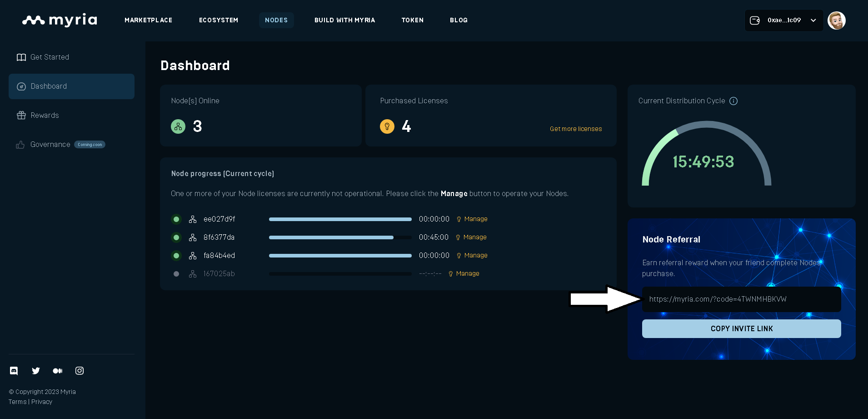Screen dimensions: 868x419
Task: Open the Discord social icon
Action: pos(14,371)
